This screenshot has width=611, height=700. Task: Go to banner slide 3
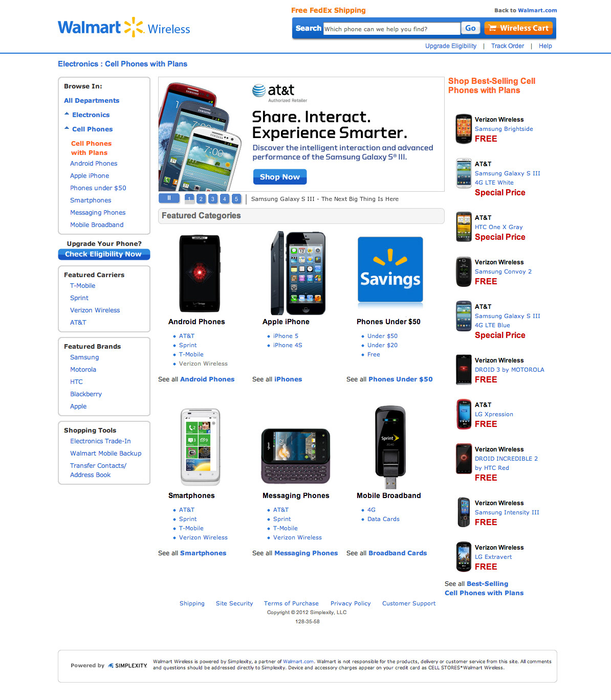[213, 199]
